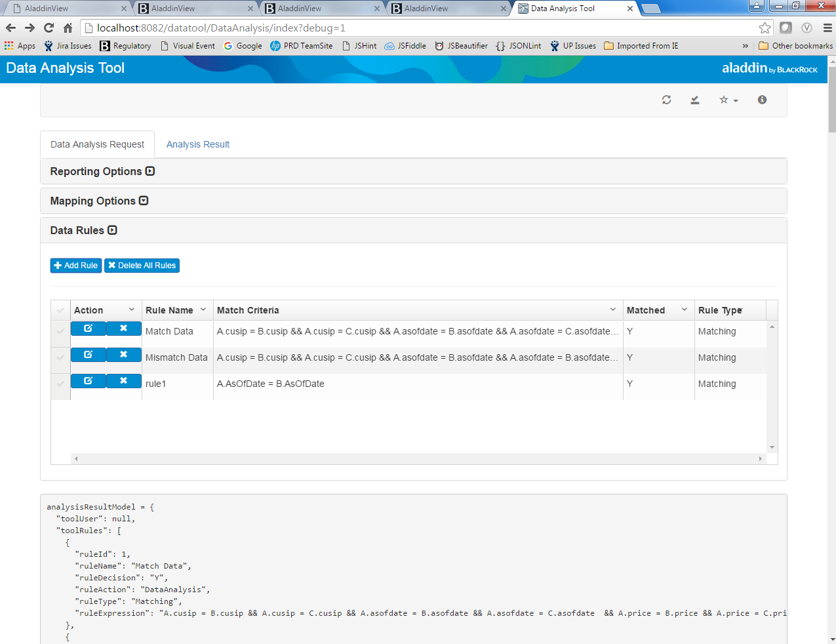This screenshot has height=644, width=836.
Task: Click the Add Rule button
Action: pos(76,266)
